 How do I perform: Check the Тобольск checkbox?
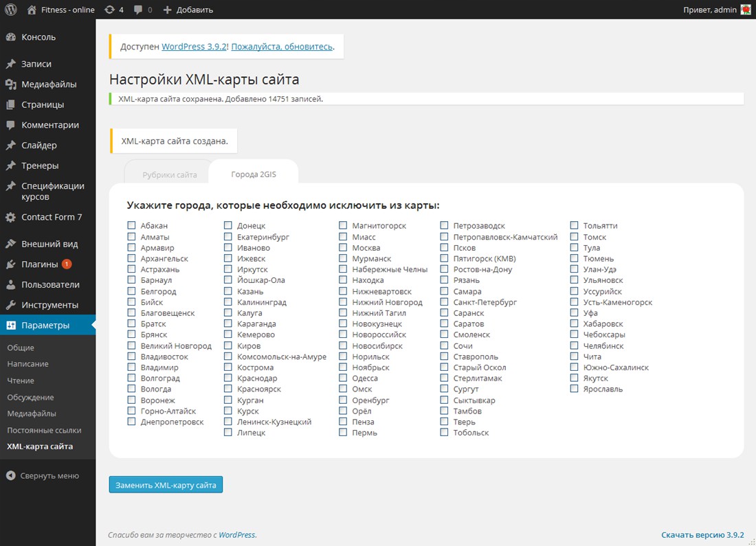[x=444, y=432]
